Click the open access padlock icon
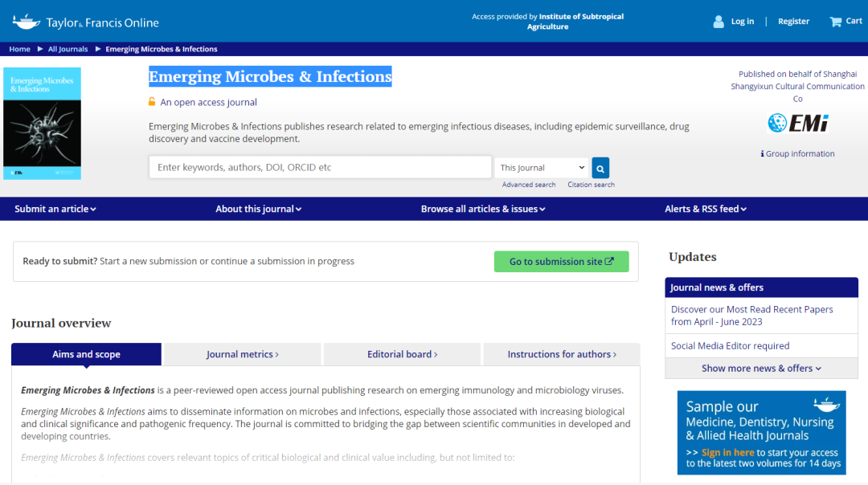This screenshot has height=485, width=868. [x=152, y=102]
